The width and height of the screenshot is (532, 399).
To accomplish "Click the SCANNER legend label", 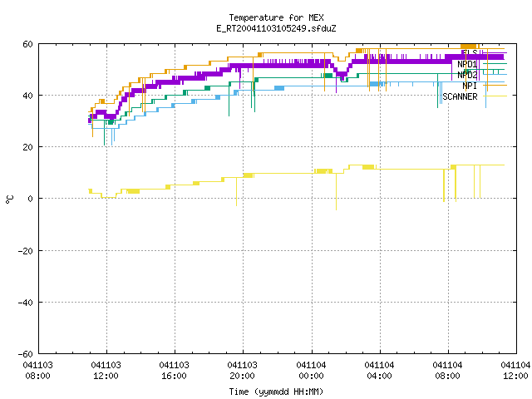I will (x=460, y=96).
